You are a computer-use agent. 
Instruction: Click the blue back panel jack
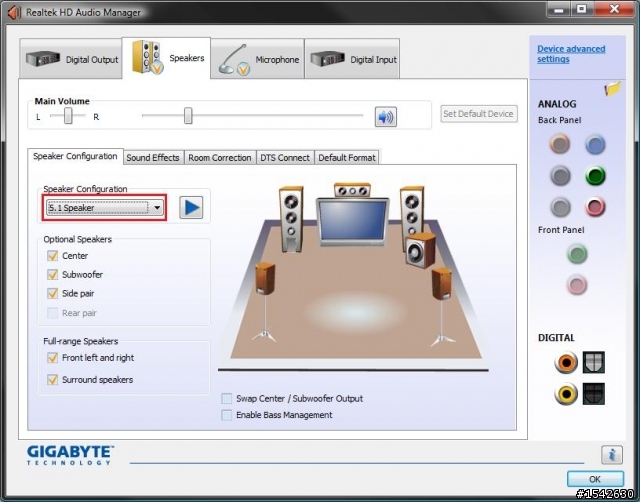595,144
